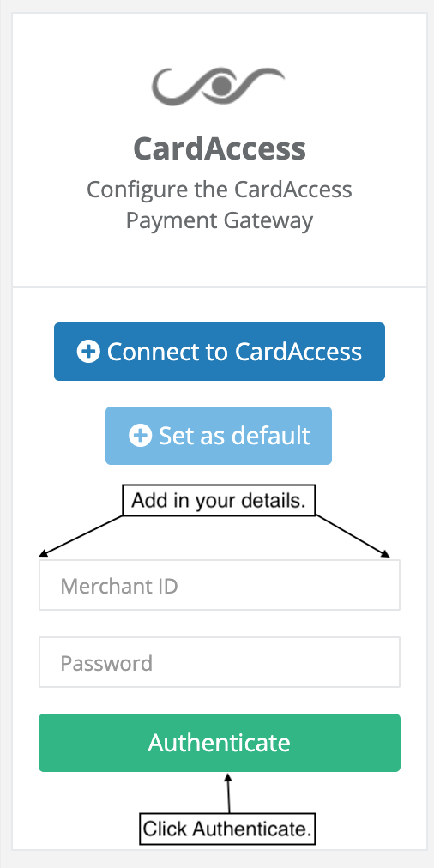
Task: Click the right arrowhead above the Merchant ID field
Action: (x=385, y=553)
